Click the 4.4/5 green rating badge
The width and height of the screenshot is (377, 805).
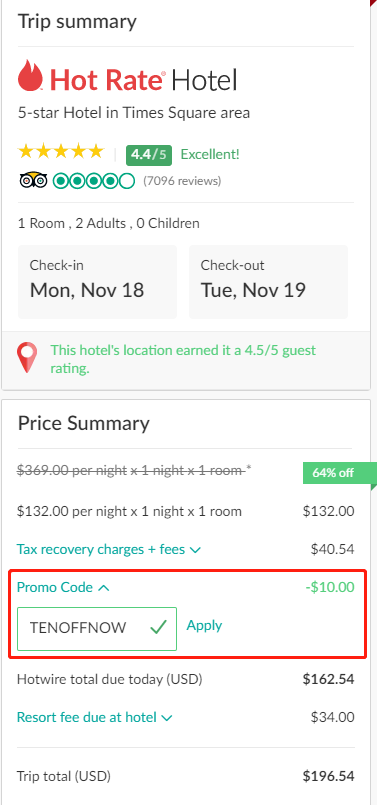pos(149,155)
